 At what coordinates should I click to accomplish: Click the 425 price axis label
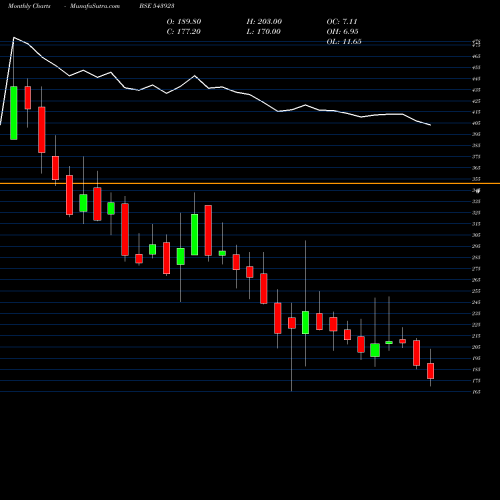(x=476, y=101)
